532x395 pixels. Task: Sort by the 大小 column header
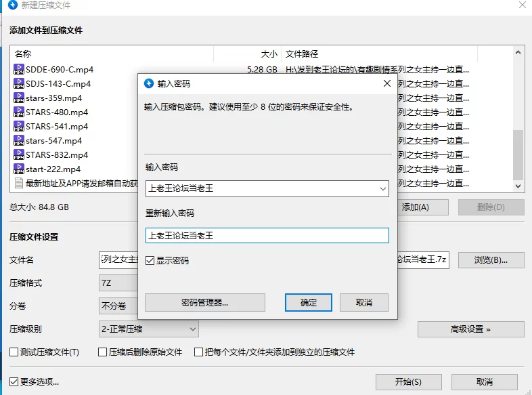coord(269,54)
